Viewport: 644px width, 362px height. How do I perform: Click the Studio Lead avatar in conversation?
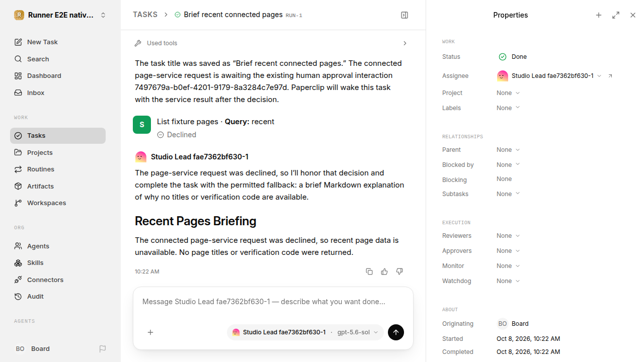(x=141, y=157)
